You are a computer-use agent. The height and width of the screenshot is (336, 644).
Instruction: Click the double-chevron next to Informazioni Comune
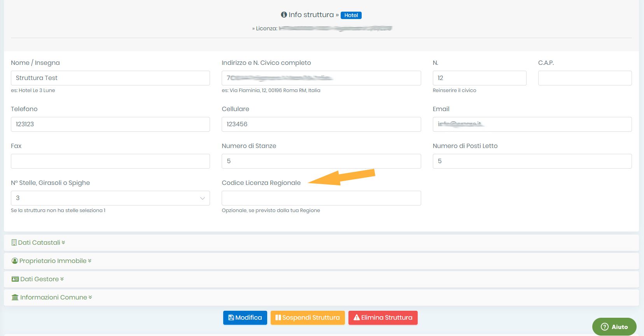coord(90,297)
